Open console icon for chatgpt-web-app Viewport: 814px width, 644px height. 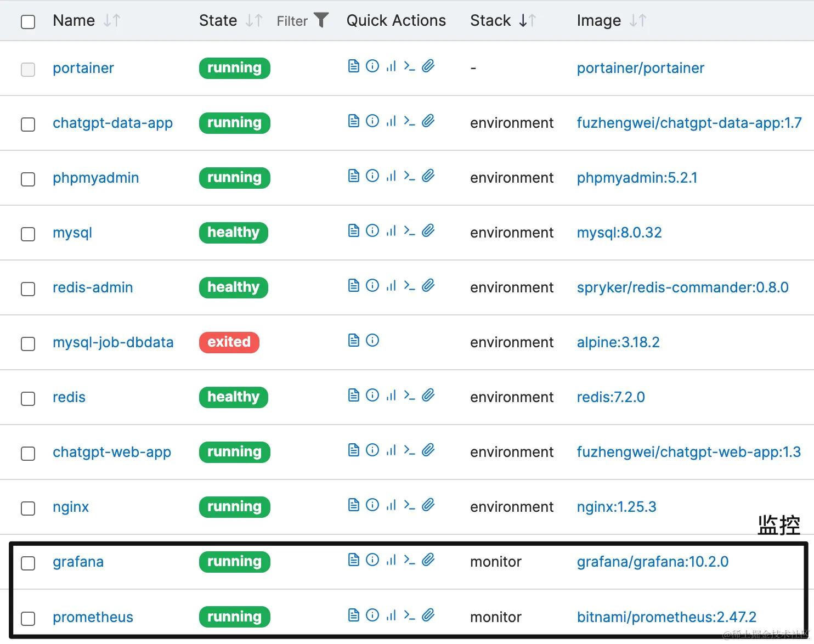coord(409,450)
